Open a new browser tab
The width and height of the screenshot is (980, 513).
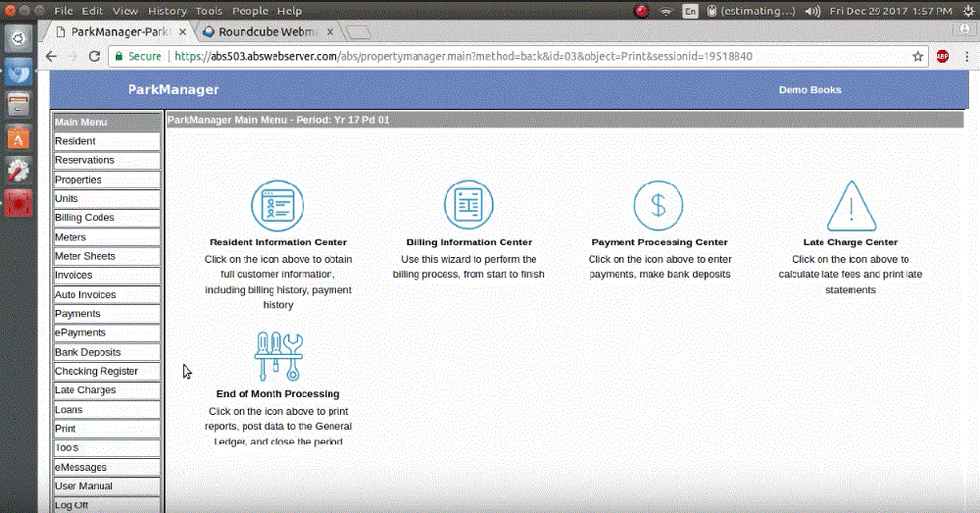pos(358,32)
